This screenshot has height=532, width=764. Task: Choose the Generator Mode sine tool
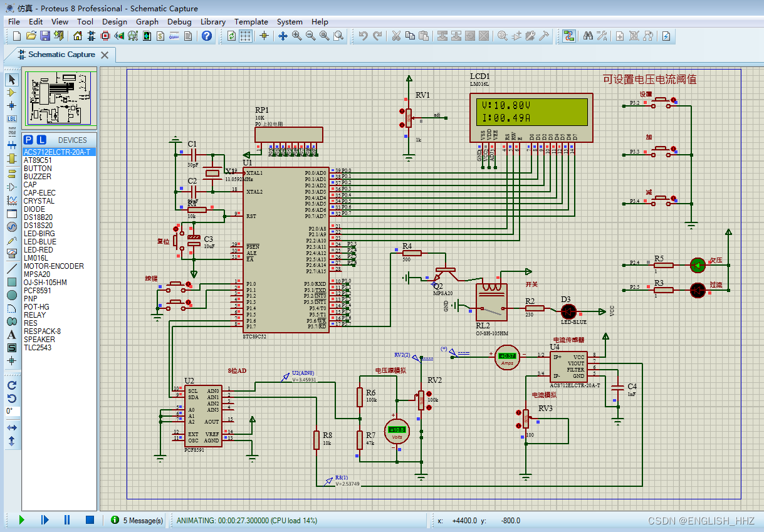point(11,227)
